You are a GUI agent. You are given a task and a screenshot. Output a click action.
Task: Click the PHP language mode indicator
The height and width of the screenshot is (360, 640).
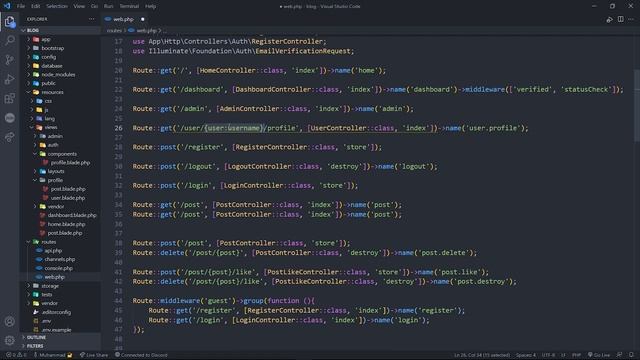point(576,355)
